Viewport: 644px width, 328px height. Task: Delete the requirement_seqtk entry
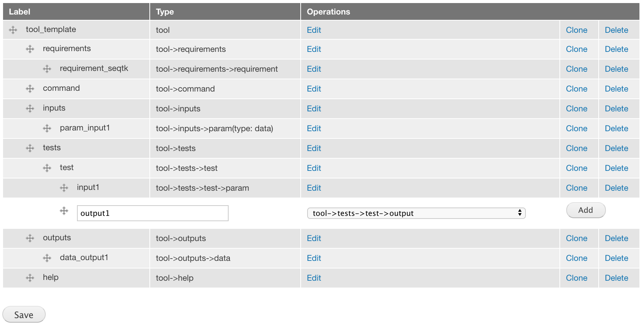(617, 69)
